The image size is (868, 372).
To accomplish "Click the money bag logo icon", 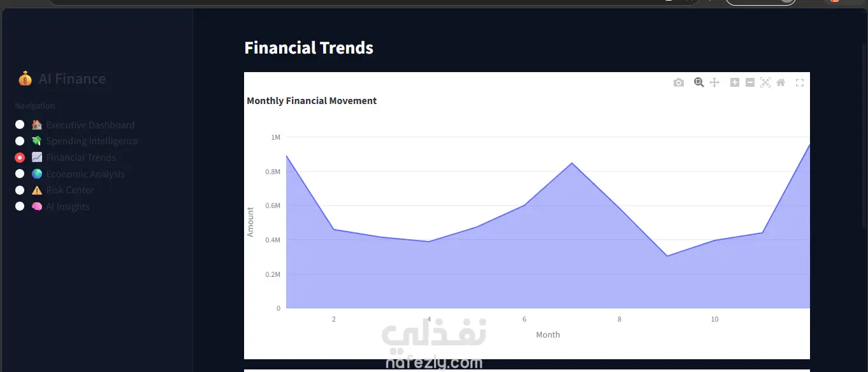I will (x=25, y=78).
